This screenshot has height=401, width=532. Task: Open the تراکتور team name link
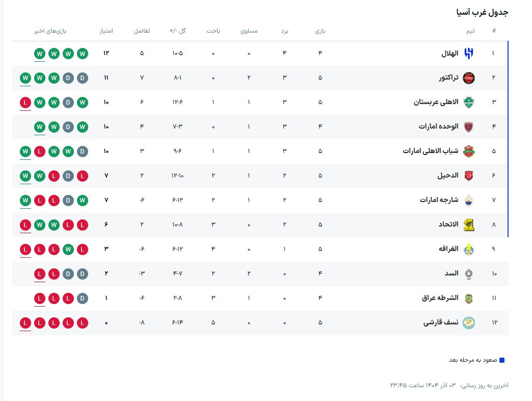point(448,78)
